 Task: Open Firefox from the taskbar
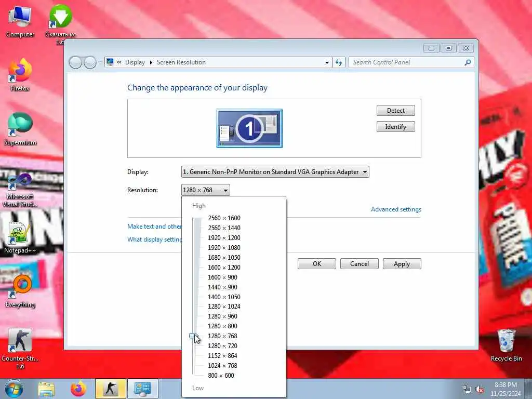[x=78, y=389]
